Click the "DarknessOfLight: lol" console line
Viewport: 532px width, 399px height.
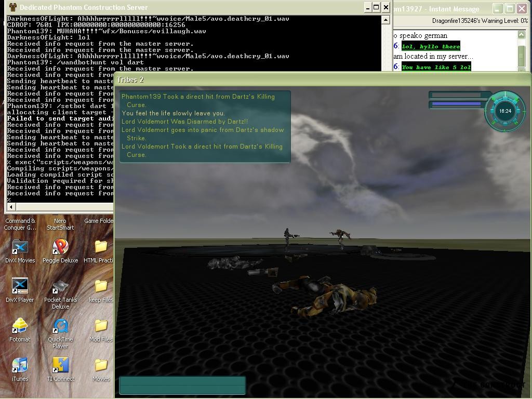click(48, 37)
